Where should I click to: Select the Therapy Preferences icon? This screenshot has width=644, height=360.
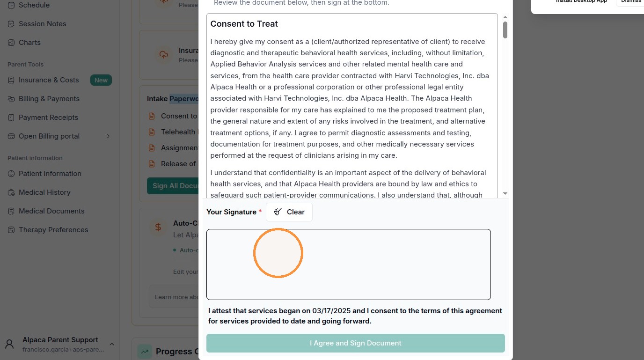[x=11, y=230]
